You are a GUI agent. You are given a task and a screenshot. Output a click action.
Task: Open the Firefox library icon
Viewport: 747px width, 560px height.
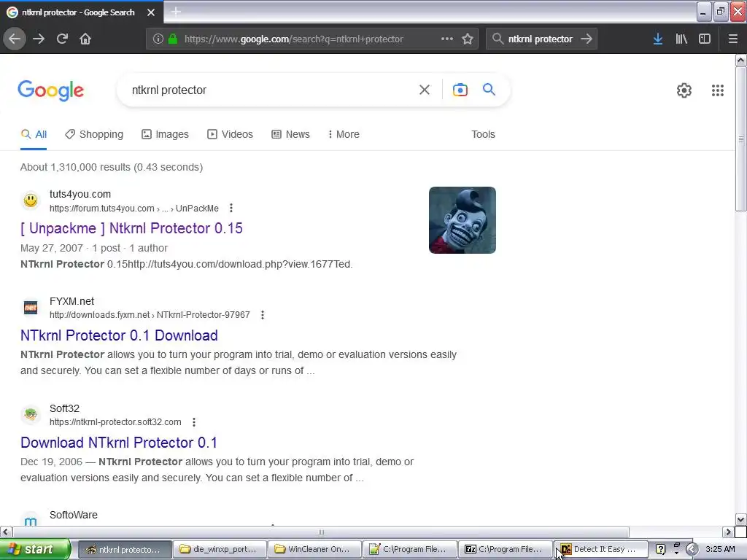tap(681, 39)
